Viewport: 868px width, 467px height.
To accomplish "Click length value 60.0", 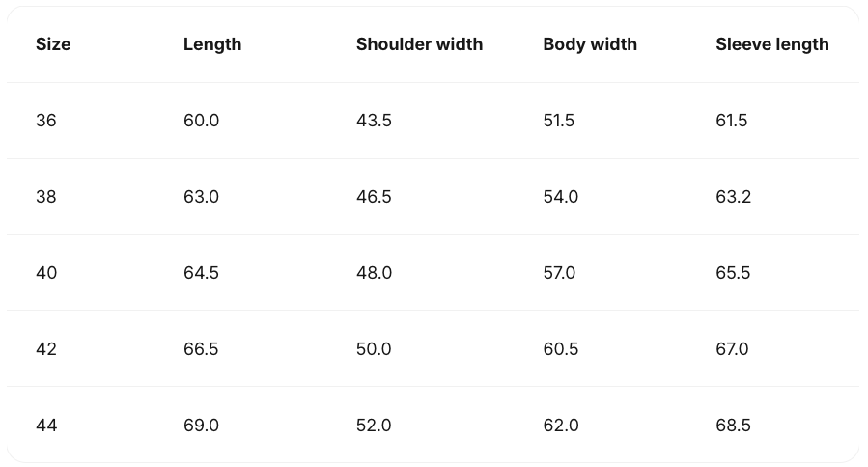I will coord(202,121).
